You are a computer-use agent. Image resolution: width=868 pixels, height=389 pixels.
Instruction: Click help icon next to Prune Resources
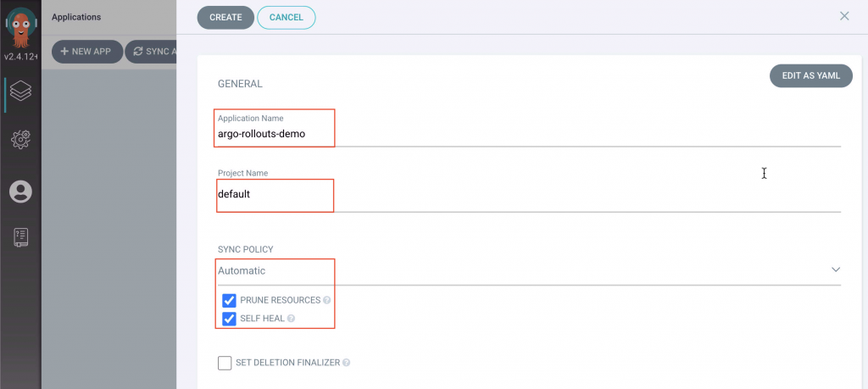326,301
